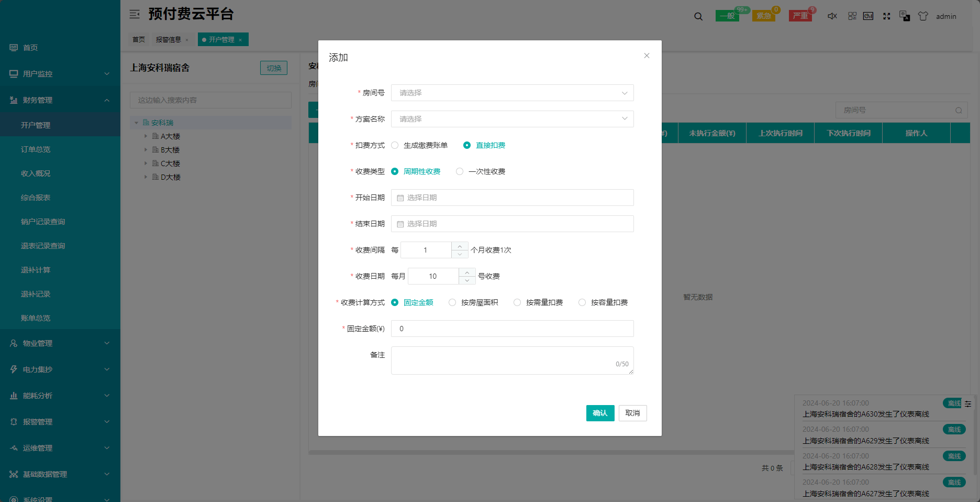Open 退补计算 in the sidebar
Image resolution: width=980 pixels, height=502 pixels.
(36, 270)
